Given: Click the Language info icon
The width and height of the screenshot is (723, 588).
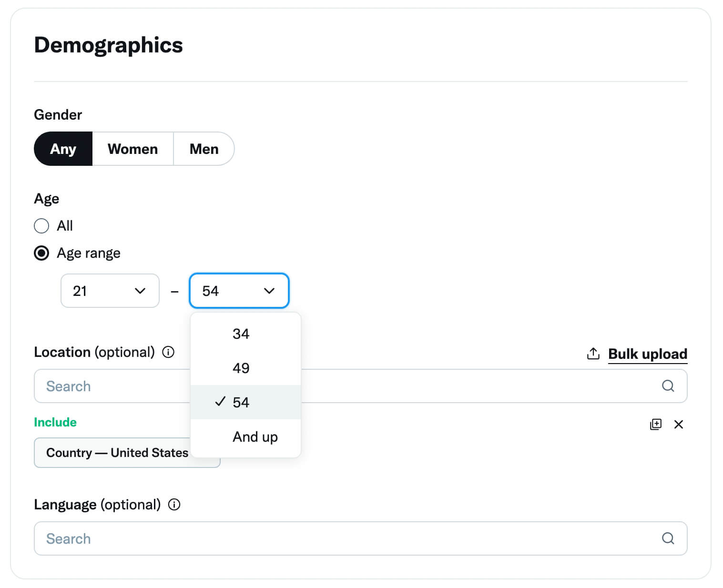Looking at the screenshot, I should pyautogui.click(x=174, y=505).
